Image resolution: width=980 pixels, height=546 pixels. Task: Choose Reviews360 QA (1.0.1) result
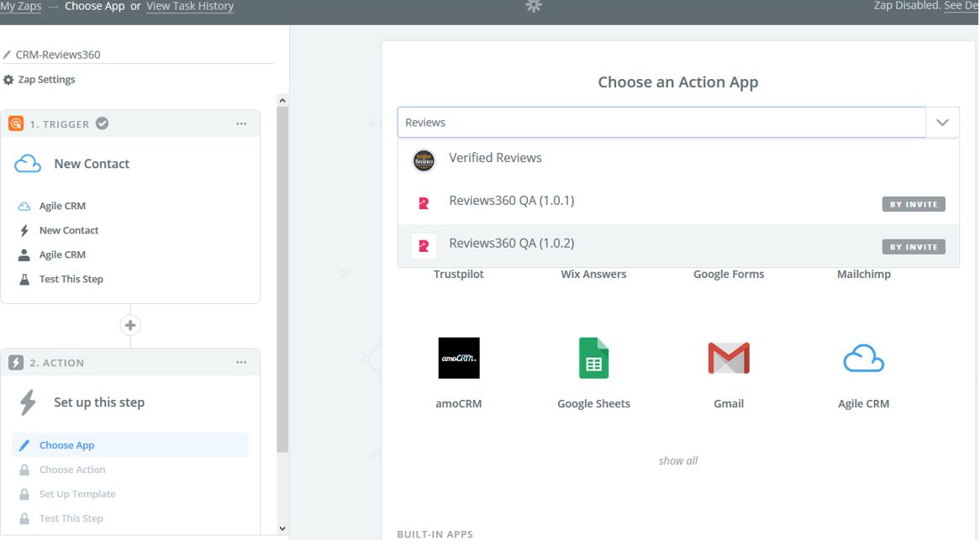pyautogui.click(x=678, y=203)
